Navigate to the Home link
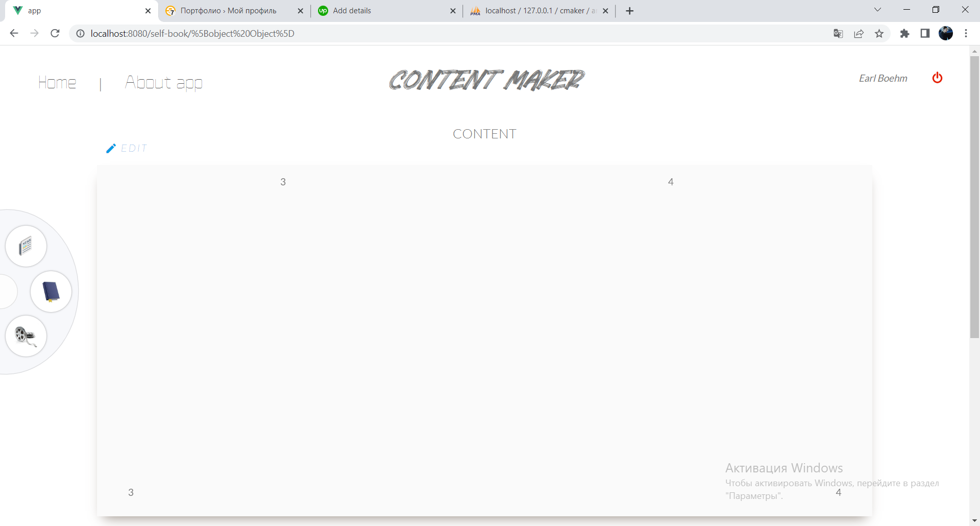Image resolution: width=980 pixels, height=526 pixels. [57, 82]
